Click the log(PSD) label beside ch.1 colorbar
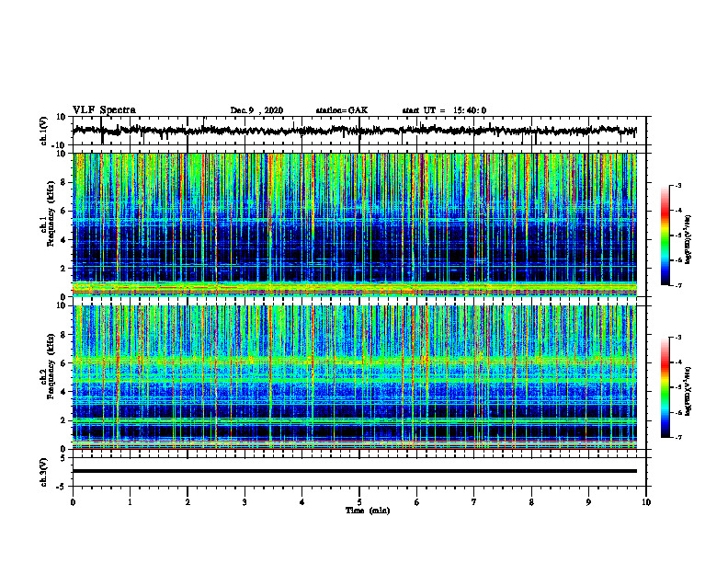The width and height of the screenshot is (728, 563). click(x=688, y=240)
